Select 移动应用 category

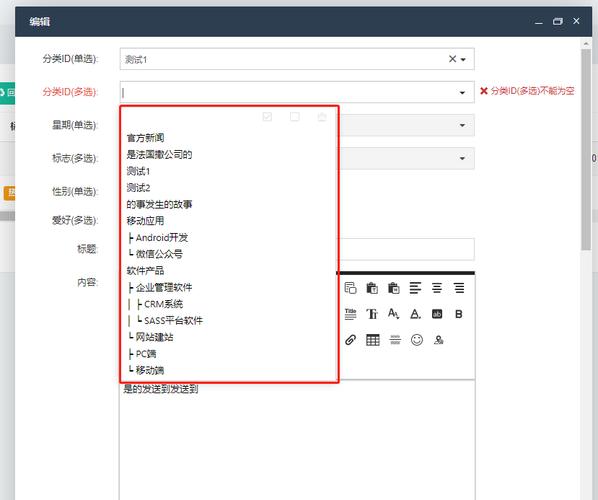point(145,221)
